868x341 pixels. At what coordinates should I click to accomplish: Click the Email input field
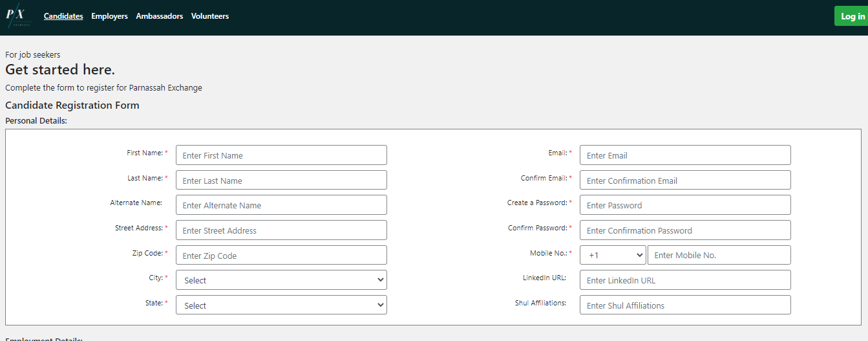pos(685,155)
